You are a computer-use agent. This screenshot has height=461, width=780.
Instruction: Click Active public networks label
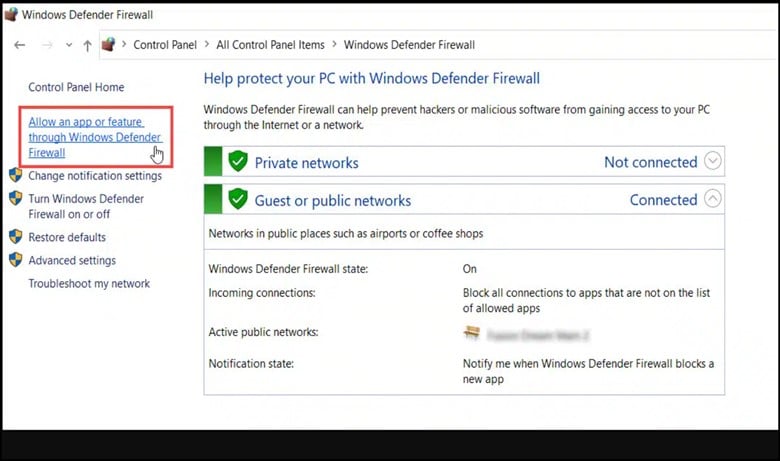pyautogui.click(x=263, y=332)
